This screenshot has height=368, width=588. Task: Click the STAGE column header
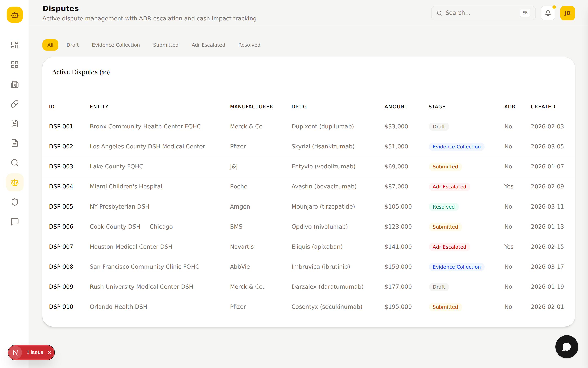437,107
